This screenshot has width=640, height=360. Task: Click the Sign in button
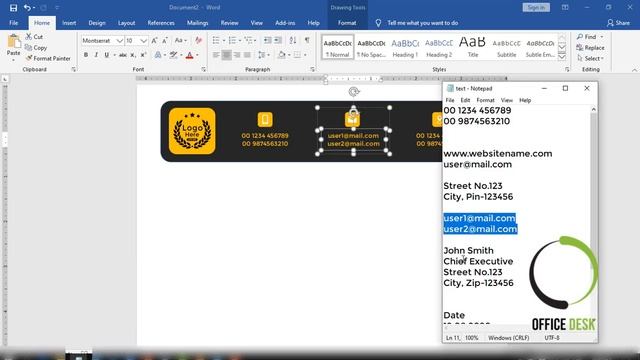click(x=536, y=7)
